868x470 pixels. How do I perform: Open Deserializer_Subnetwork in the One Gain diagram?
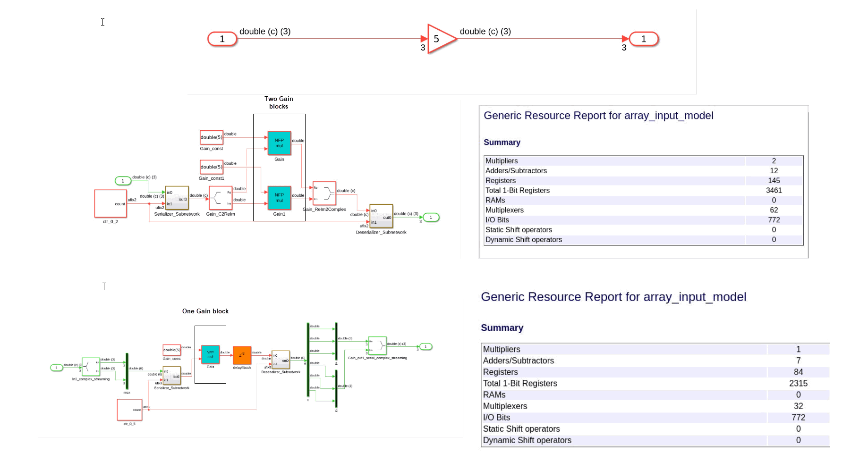(281, 360)
